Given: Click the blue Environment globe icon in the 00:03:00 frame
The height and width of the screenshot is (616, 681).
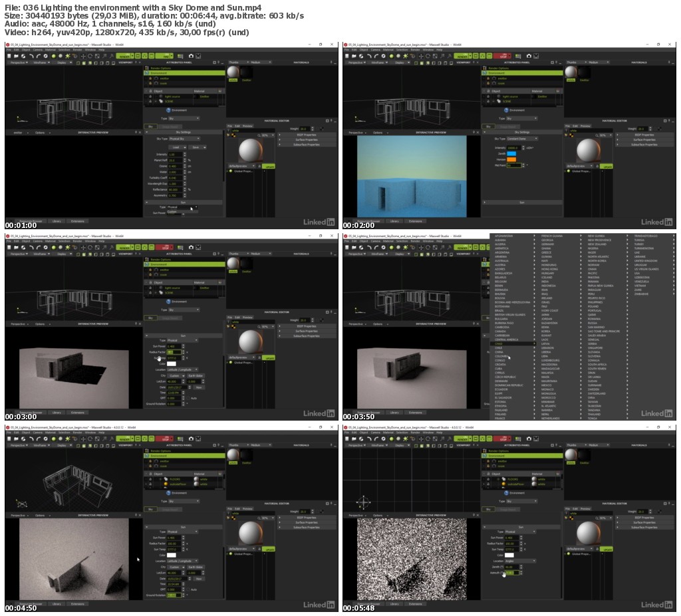Looking at the screenshot, I should [168, 301].
